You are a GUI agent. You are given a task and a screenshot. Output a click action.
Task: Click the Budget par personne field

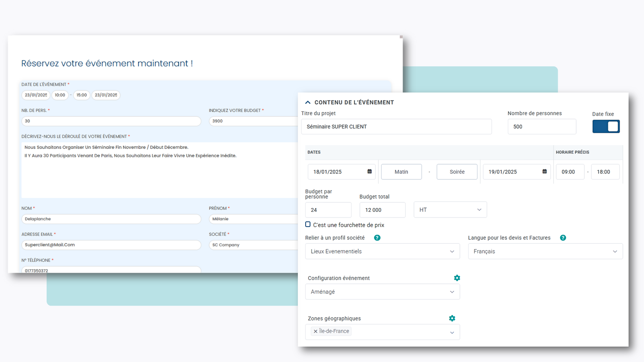(x=328, y=210)
